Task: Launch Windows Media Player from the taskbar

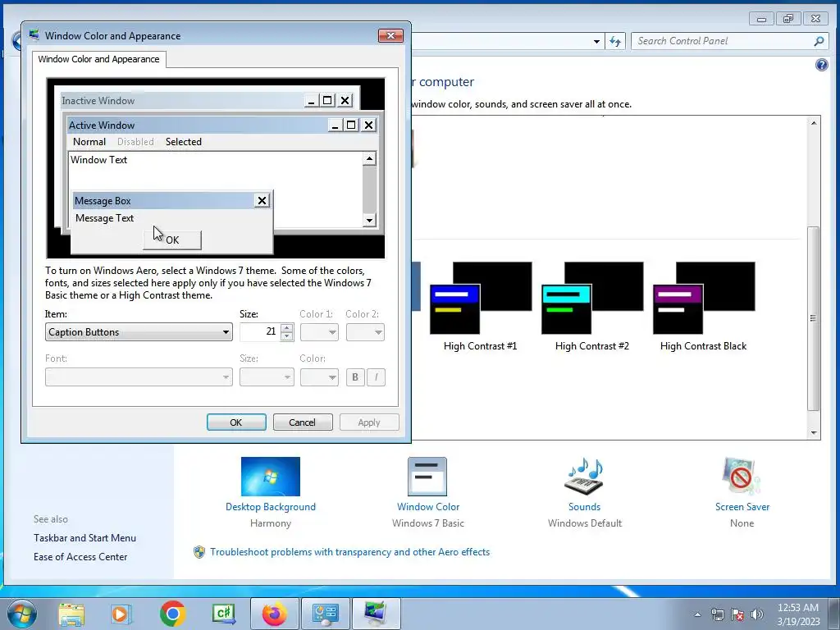Action: (121, 614)
